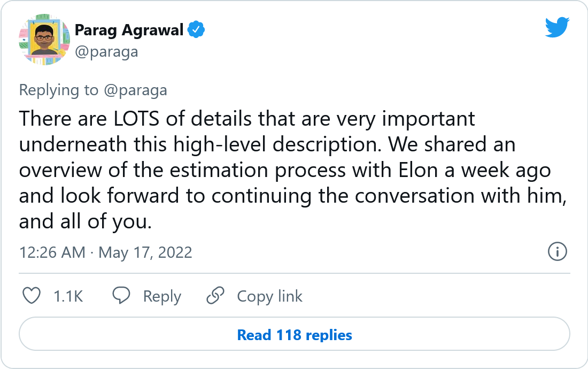This screenshot has height=369, width=588.
Task: Like the tweet with the heart icon
Action: [33, 296]
